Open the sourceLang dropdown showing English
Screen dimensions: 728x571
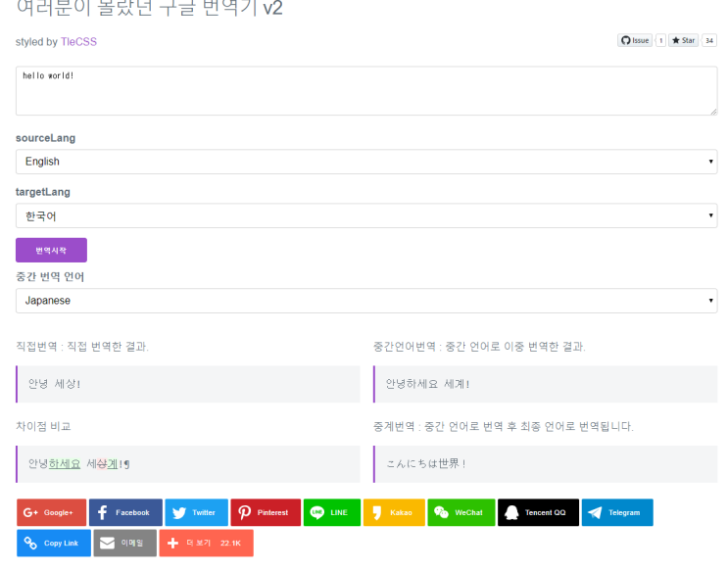pyautogui.click(x=366, y=162)
